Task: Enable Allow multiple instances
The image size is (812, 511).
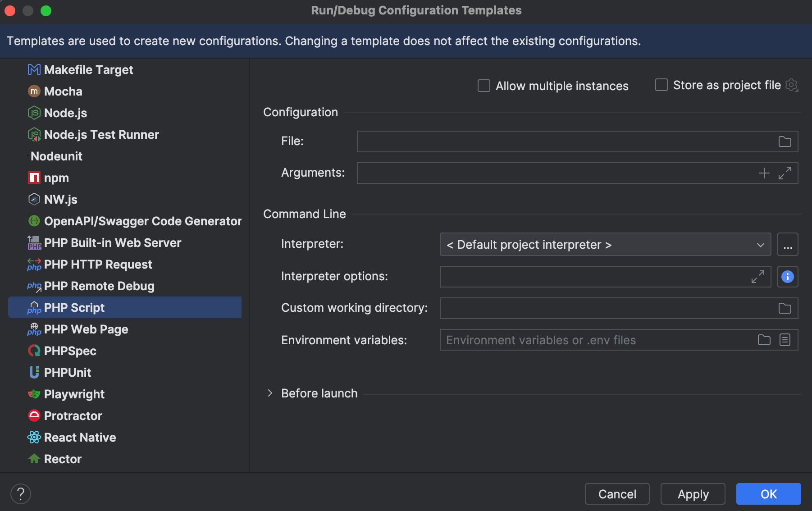Action: (484, 86)
